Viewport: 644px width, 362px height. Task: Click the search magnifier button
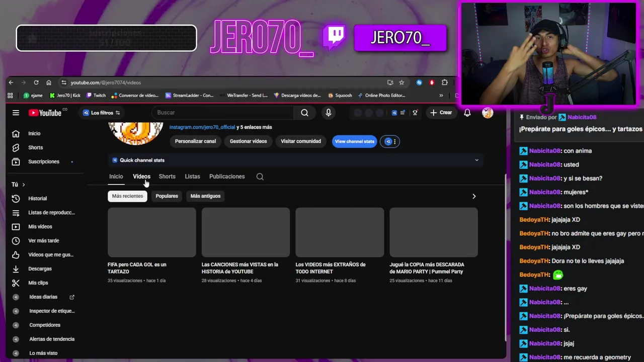click(304, 113)
